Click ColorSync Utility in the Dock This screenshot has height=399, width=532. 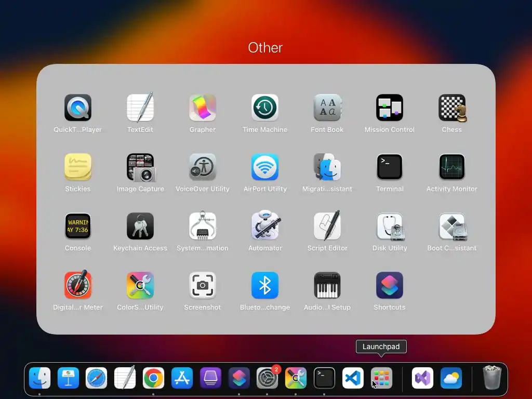pos(296,378)
